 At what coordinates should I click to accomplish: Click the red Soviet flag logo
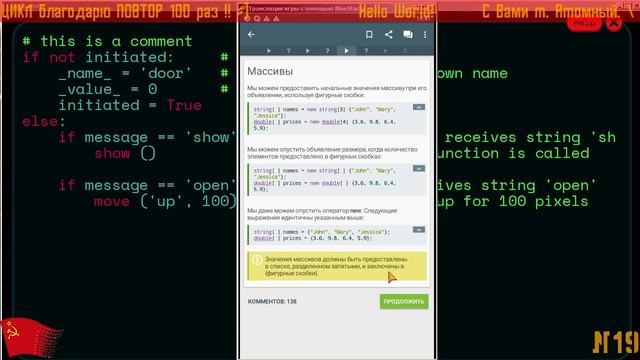click(32, 338)
